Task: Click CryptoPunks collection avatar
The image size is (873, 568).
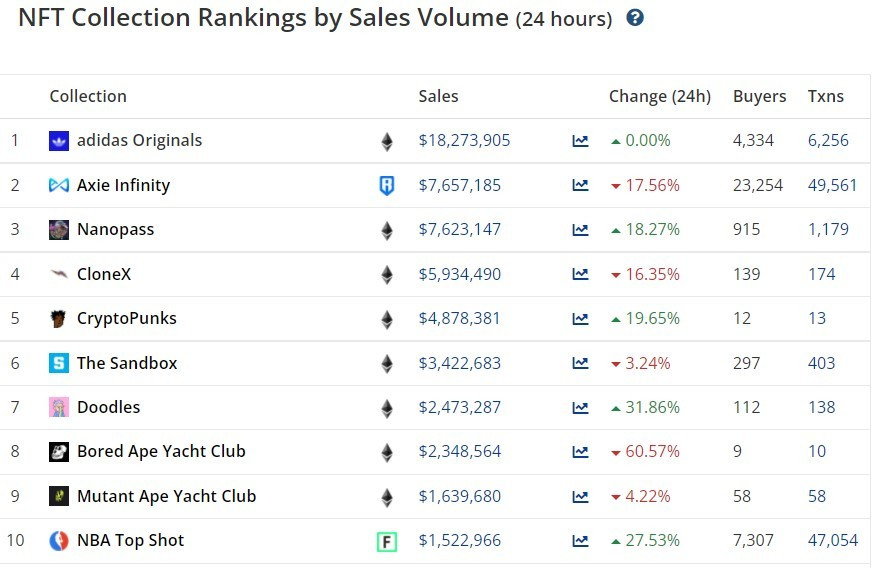Action: pyautogui.click(x=58, y=319)
